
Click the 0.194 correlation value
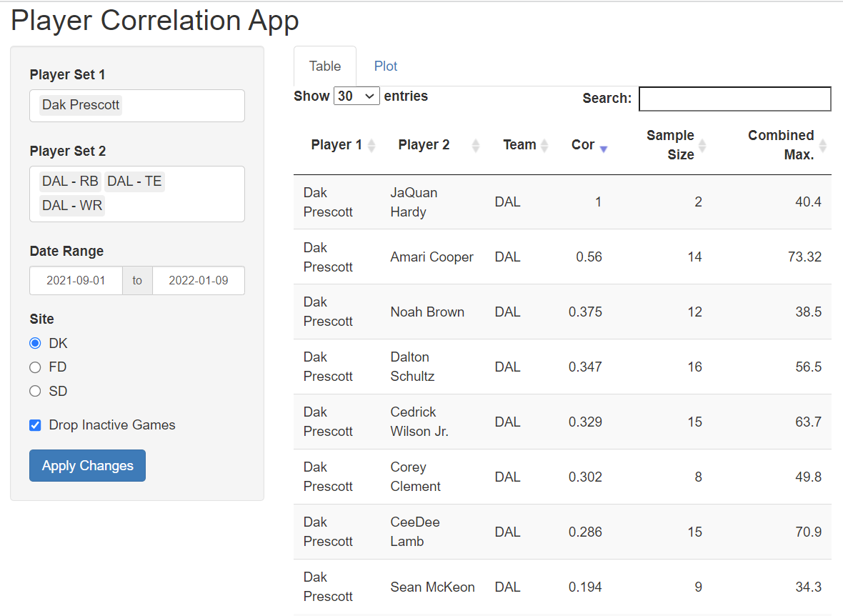pyautogui.click(x=585, y=587)
